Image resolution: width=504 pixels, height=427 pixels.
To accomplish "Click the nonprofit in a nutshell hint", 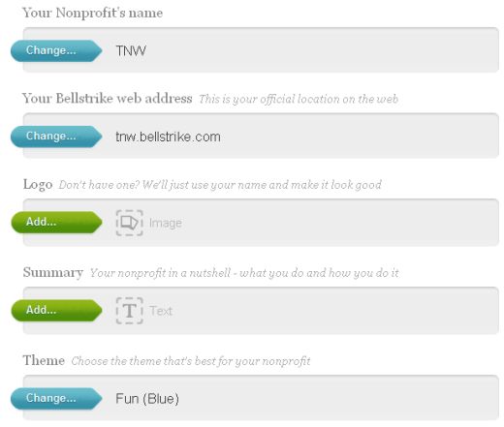I will pos(244,273).
